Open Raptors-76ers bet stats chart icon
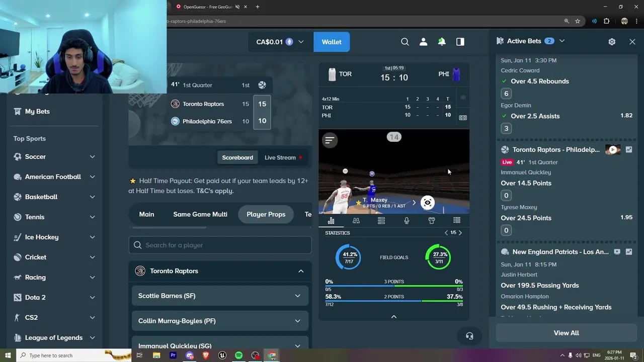The image size is (644, 362). [x=629, y=149]
